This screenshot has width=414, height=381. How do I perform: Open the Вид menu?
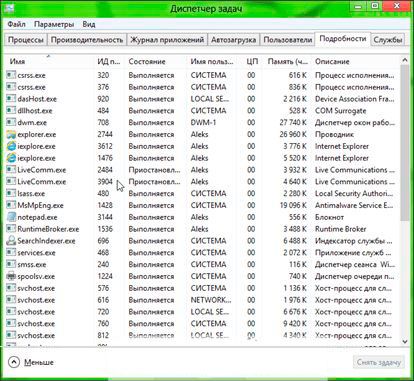pyautogui.click(x=89, y=24)
